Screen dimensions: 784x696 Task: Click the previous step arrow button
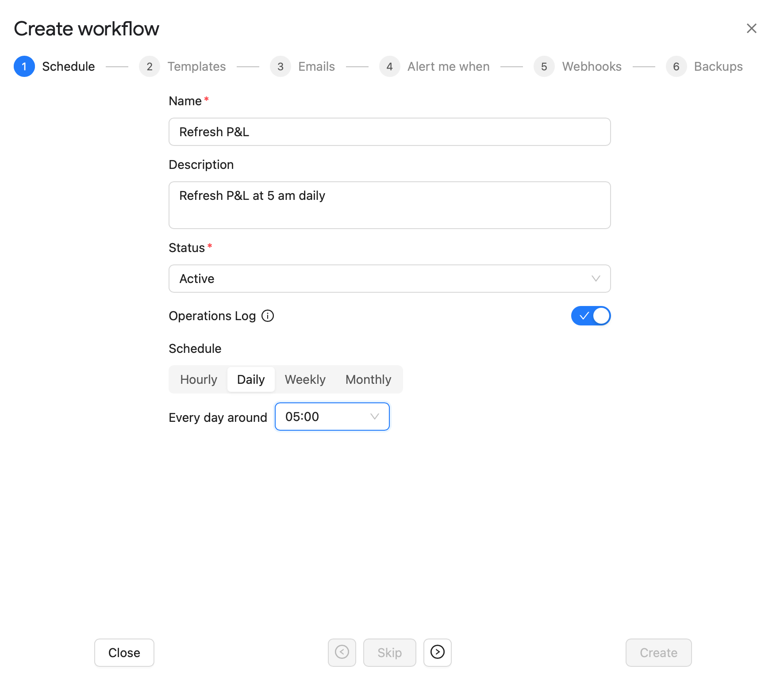(342, 652)
